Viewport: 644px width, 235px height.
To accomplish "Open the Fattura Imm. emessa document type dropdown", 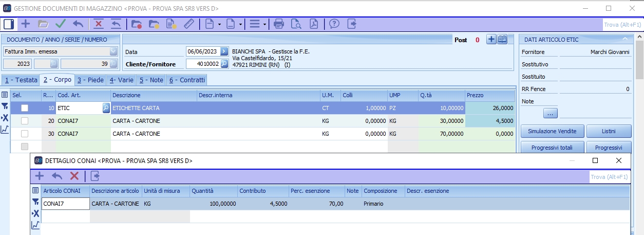I will [x=113, y=51].
